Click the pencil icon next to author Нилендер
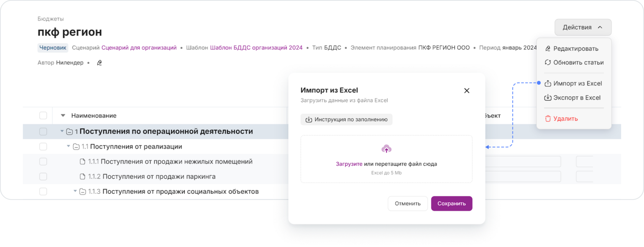The image size is (644, 247). tap(99, 63)
